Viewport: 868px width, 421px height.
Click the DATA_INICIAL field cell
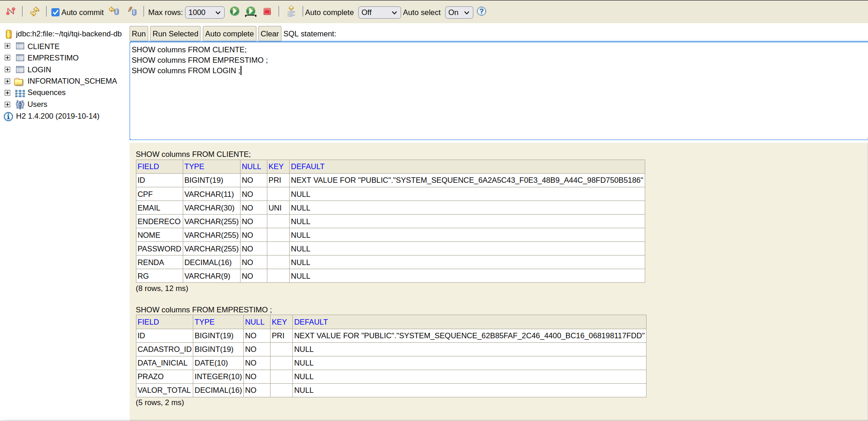pyautogui.click(x=165, y=363)
